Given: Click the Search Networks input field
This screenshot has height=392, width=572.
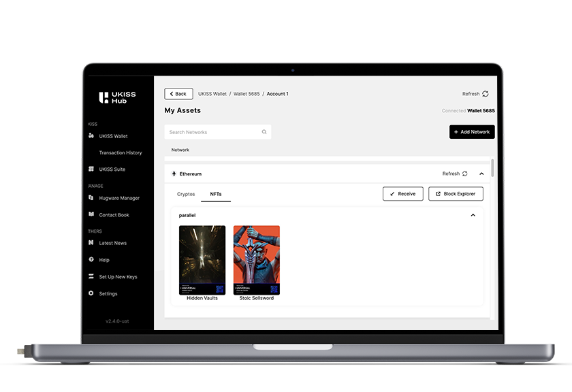Looking at the screenshot, I should tap(218, 132).
